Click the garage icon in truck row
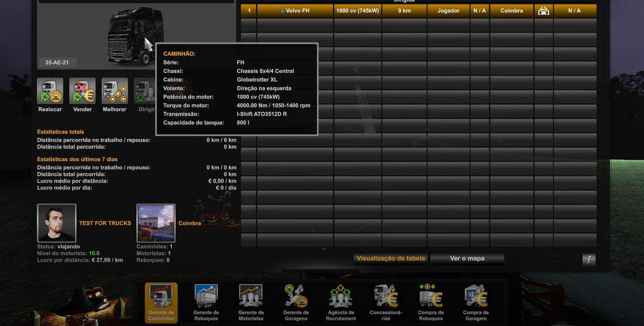The height and width of the screenshot is (326, 644). click(544, 11)
